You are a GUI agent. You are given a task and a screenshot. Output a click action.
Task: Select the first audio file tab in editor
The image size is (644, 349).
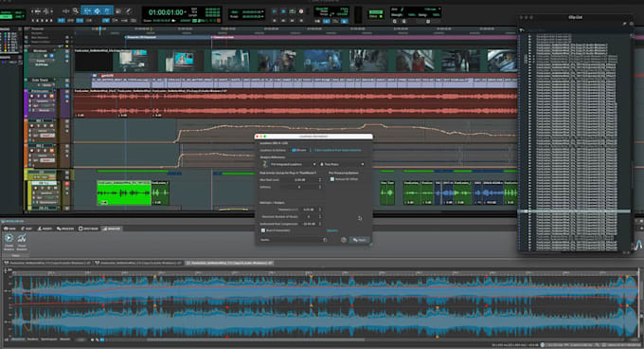(47, 263)
